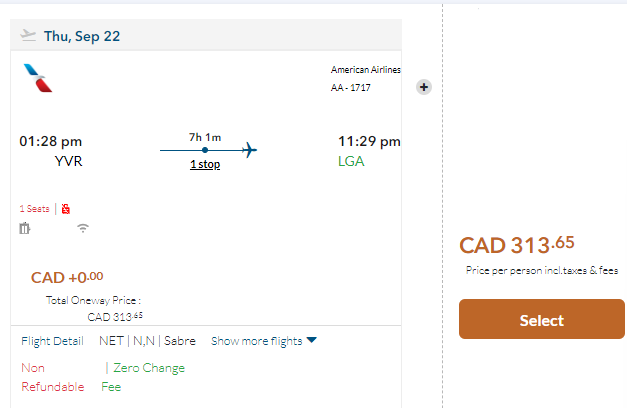Click the 1 Seats remaining label
Image resolution: width=627 pixels, height=408 pixels.
pos(34,209)
